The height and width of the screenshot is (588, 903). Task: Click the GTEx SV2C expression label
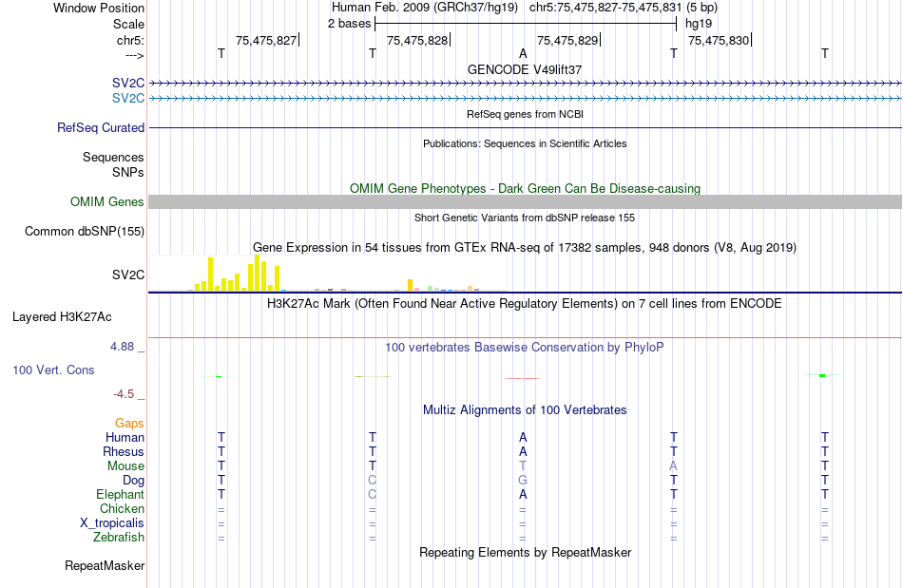(x=128, y=275)
